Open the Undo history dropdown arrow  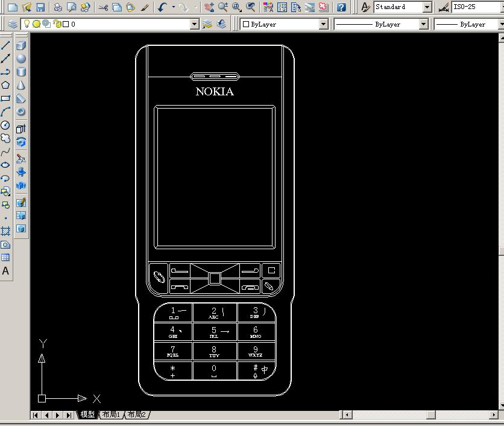tap(174, 7)
